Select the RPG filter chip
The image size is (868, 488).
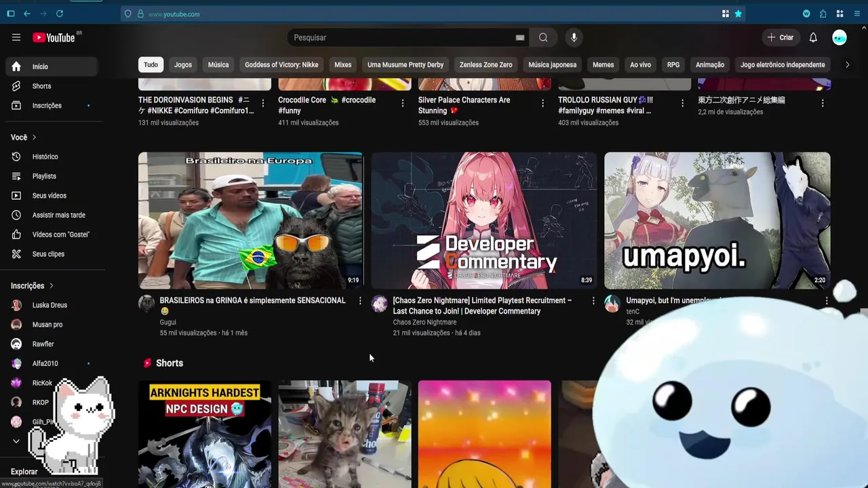point(673,65)
